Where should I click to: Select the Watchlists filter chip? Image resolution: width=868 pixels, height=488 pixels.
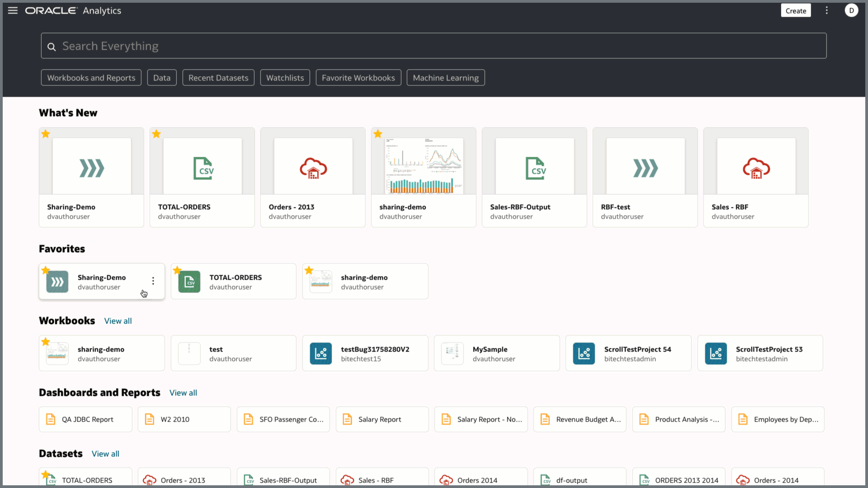click(x=285, y=77)
